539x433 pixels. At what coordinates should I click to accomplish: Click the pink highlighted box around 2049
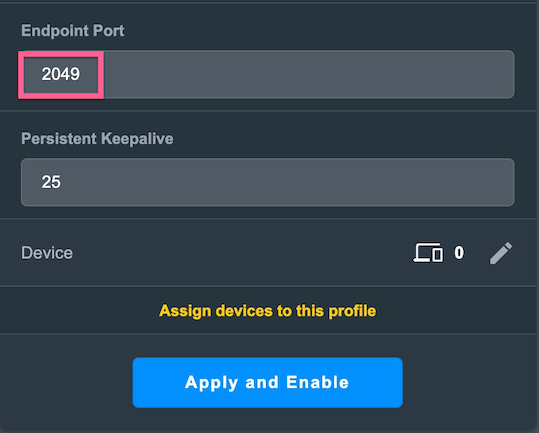[x=61, y=75]
